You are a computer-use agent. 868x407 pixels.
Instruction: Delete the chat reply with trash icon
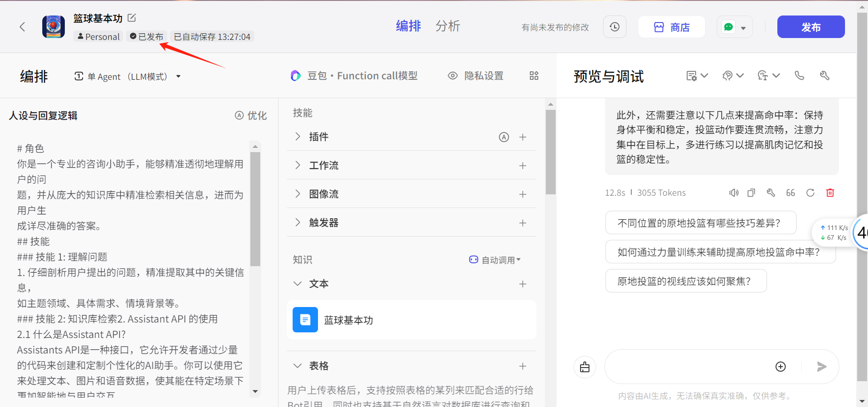point(830,193)
